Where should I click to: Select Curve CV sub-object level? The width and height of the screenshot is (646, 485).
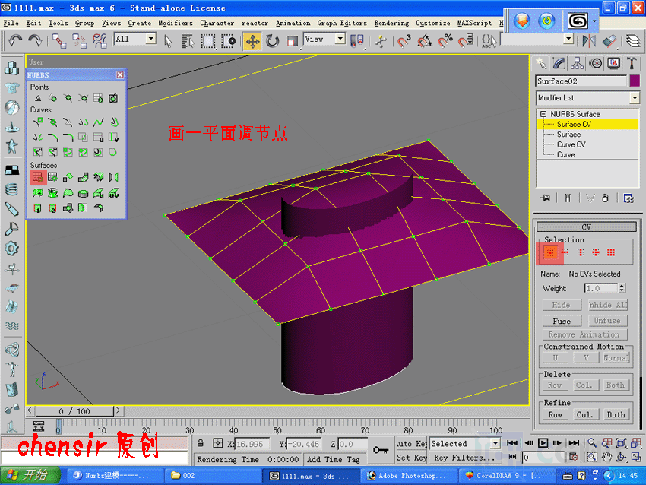[x=571, y=144]
